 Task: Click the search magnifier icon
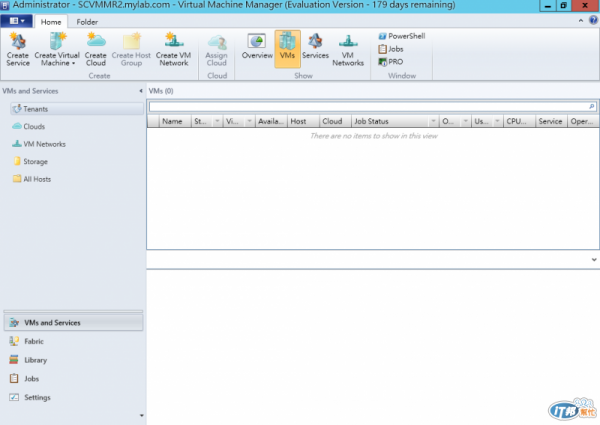(592, 106)
